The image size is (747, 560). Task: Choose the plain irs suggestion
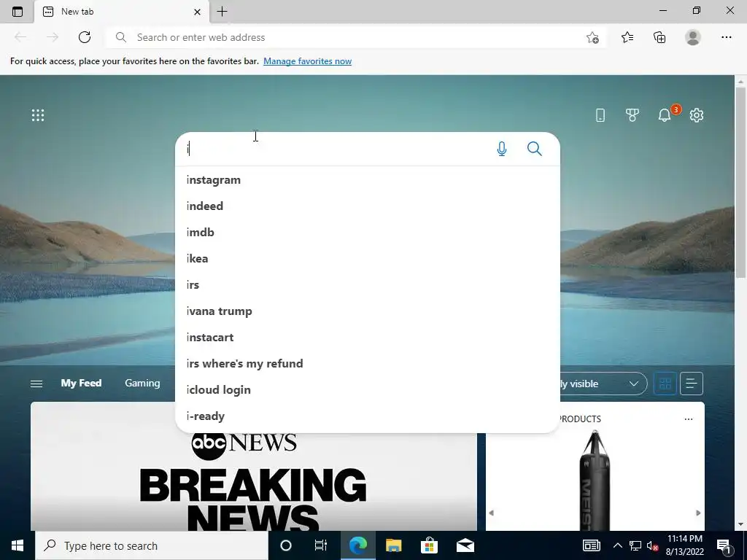368,285
